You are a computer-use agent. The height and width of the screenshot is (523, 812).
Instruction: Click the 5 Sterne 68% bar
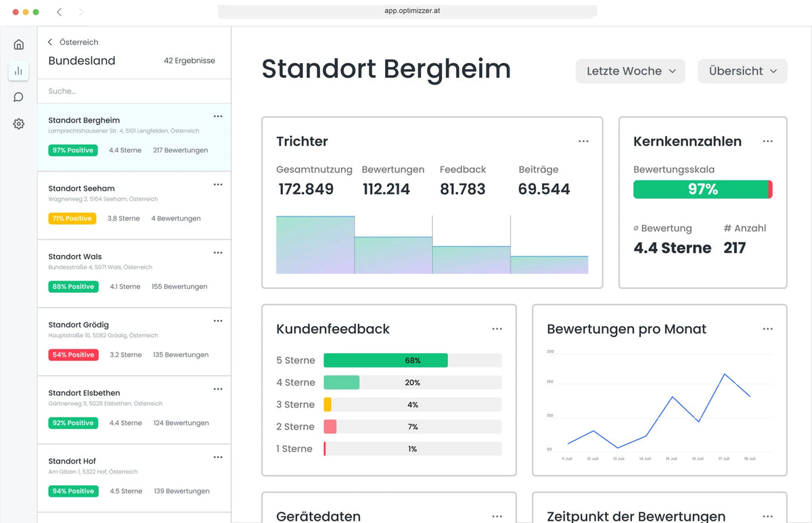[x=413, y=361]
